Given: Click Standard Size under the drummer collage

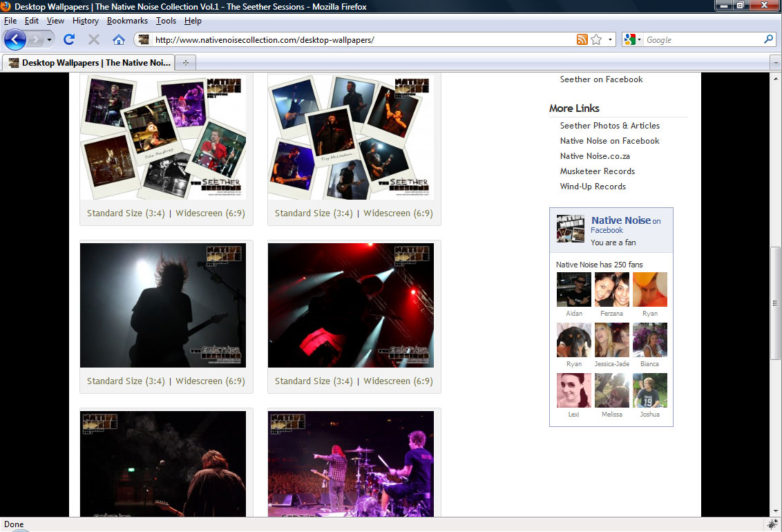Looking at the screenshot, I should (x=126, y=213).
